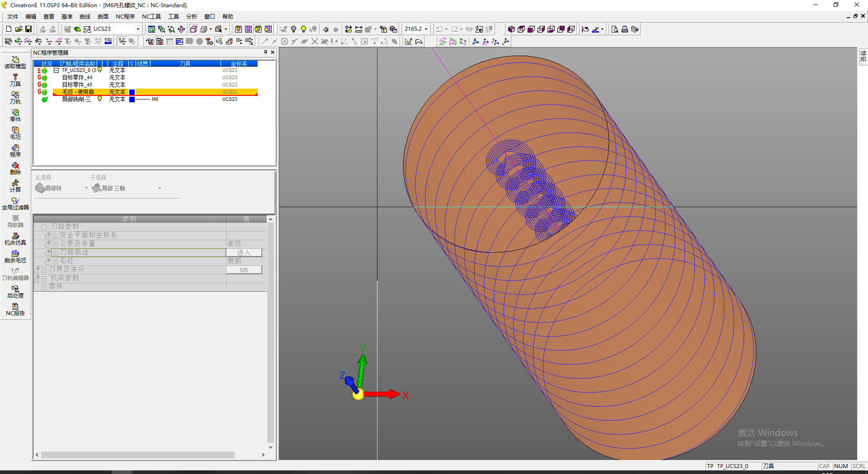This screenshot has height=474, width=868.
Task: Toggle light bulb visibility for TP_UCS23_0
Action: (100, 70)
